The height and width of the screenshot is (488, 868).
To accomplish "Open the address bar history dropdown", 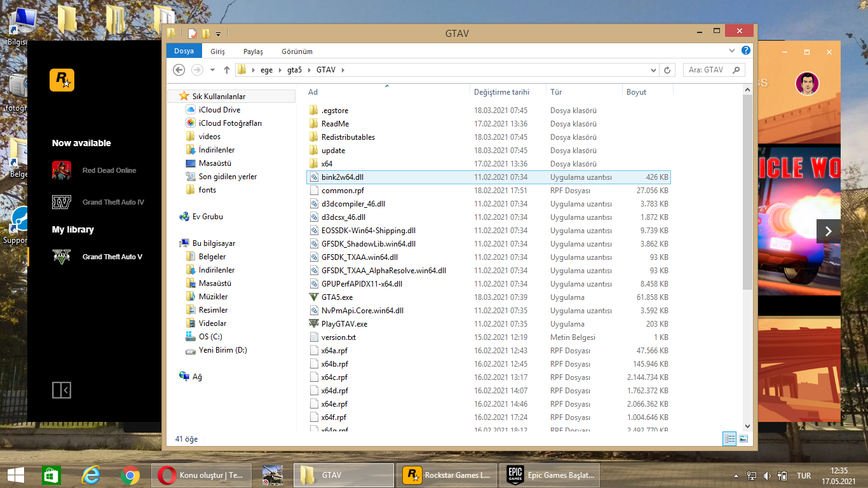I will [653, 70].
